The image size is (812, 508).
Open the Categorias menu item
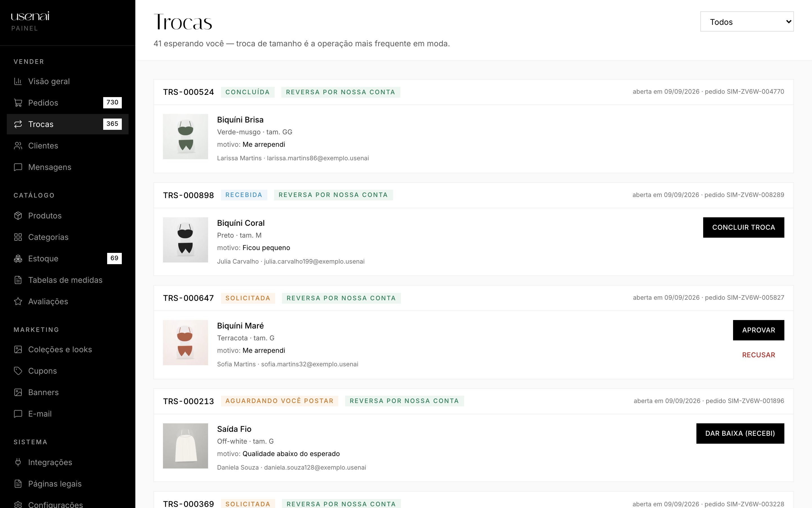click(67, 237)
